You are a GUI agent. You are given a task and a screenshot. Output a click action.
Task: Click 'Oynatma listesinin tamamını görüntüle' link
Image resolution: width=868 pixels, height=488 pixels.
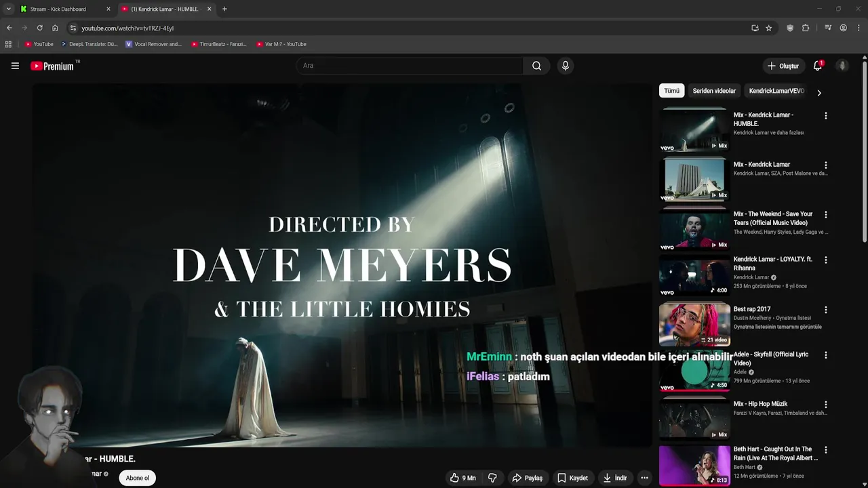pyautogui.click(x=778, y=327)
